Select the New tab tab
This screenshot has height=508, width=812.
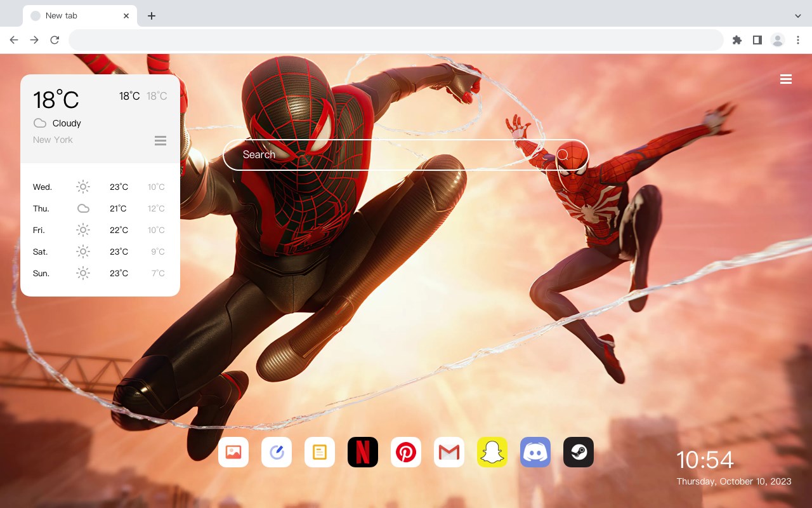80,16
